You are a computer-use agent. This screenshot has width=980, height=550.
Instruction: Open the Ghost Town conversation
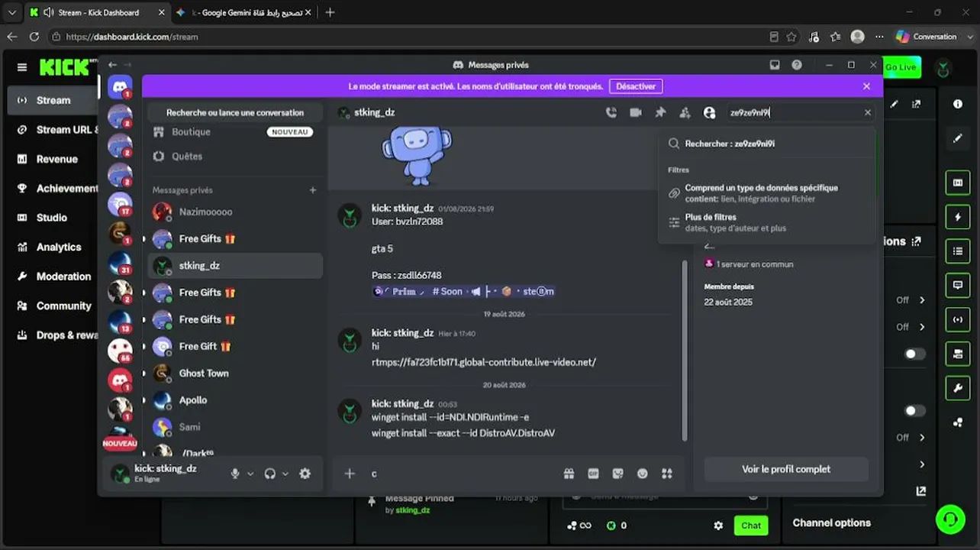tap(234, 373)
